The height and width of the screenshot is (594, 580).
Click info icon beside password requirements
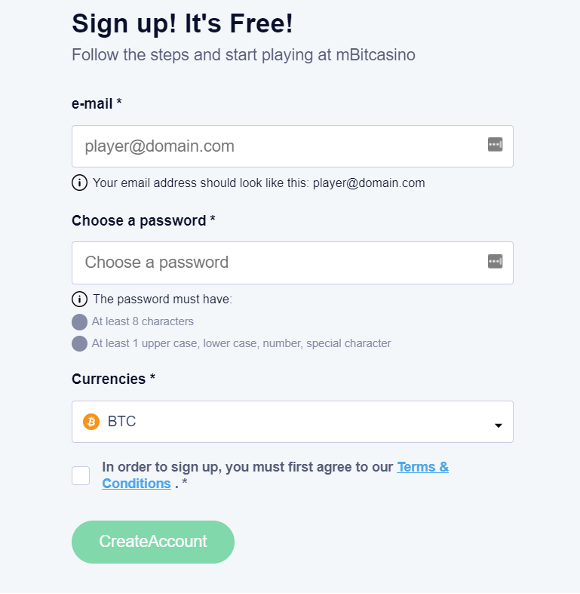[x=80, y=299]
